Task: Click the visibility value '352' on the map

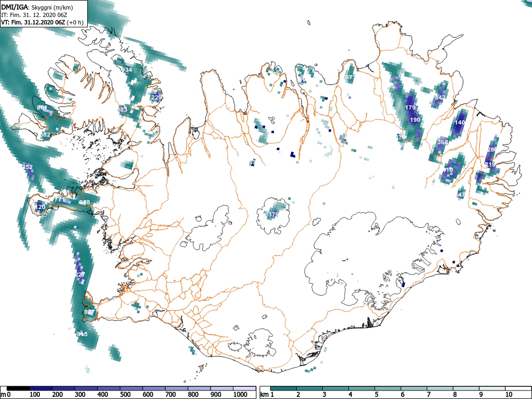Action: click(28, 167)
